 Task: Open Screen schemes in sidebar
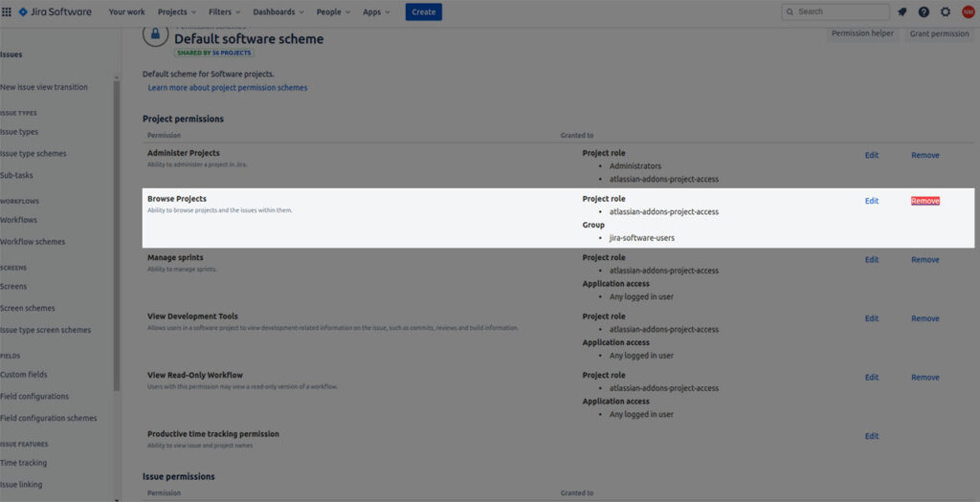pyautogui.click(x=28, y=309)
